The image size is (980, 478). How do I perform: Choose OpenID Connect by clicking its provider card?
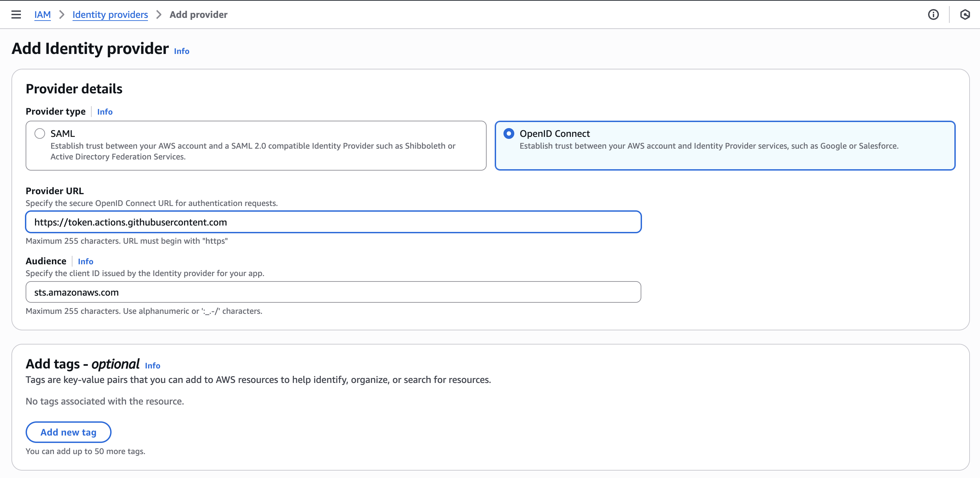point(725,146)
